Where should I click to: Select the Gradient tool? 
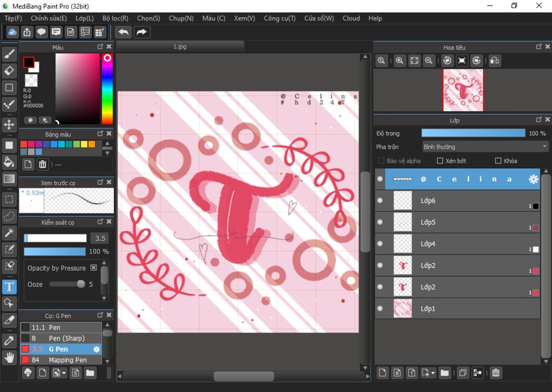10,179
